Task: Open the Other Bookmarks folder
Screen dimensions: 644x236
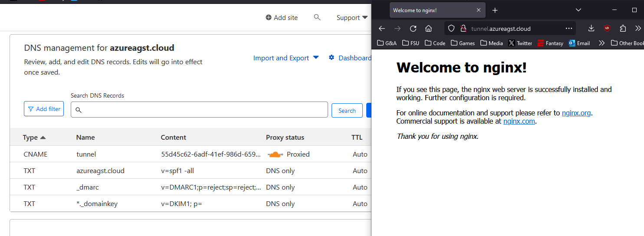Action: 627,43
